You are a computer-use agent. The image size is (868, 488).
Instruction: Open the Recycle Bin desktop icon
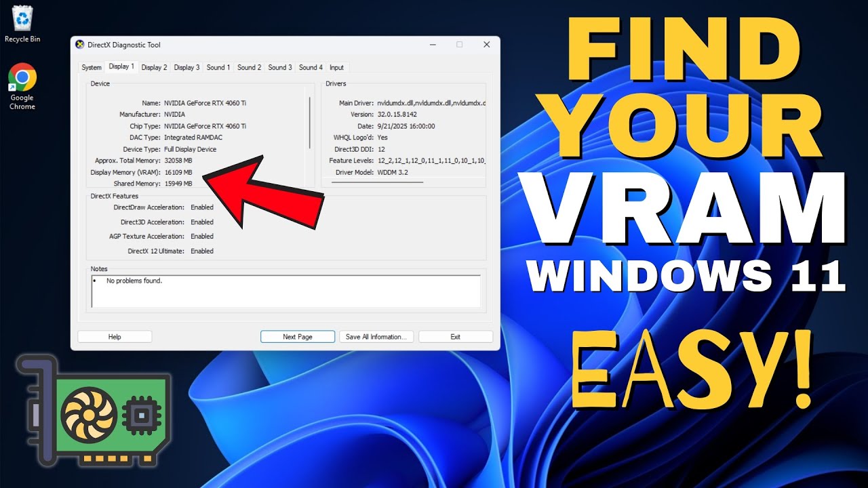click(x=22, y=23)
